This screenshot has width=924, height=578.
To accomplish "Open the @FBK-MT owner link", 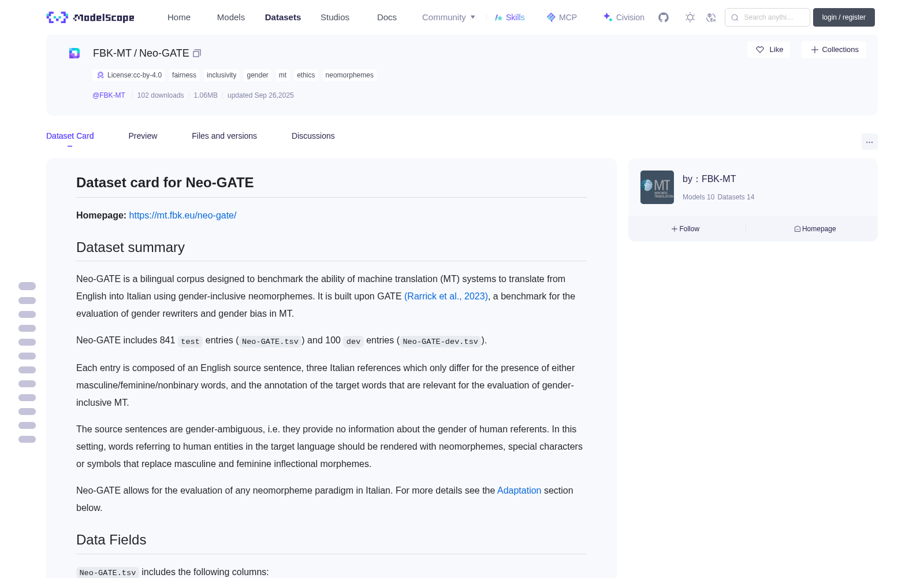I will tap(109, 95).
